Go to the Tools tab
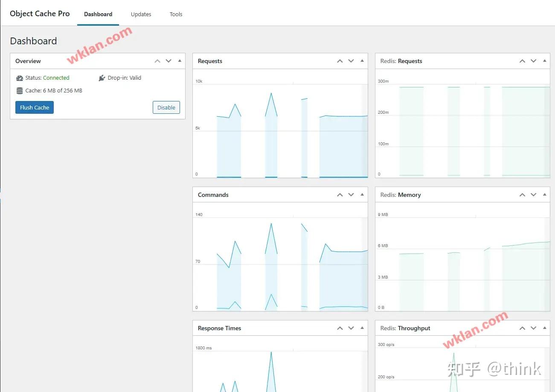The height and width of the screenshot is (392, 555). tap(176, 14)
